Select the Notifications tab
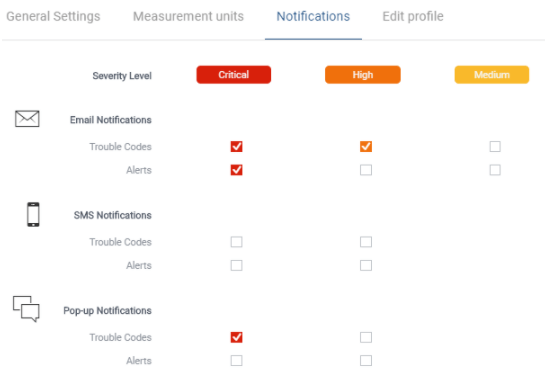 (313, 16)
